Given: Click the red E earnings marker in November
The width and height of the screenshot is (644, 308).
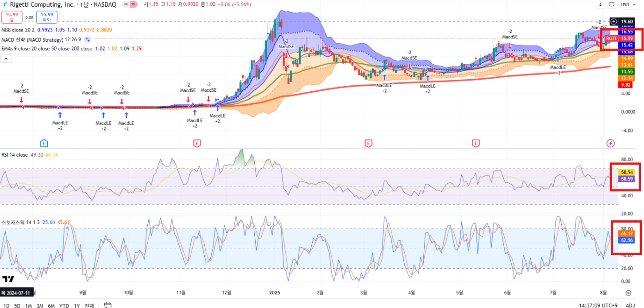Looking at the screenshot, I should coord(197,143).
